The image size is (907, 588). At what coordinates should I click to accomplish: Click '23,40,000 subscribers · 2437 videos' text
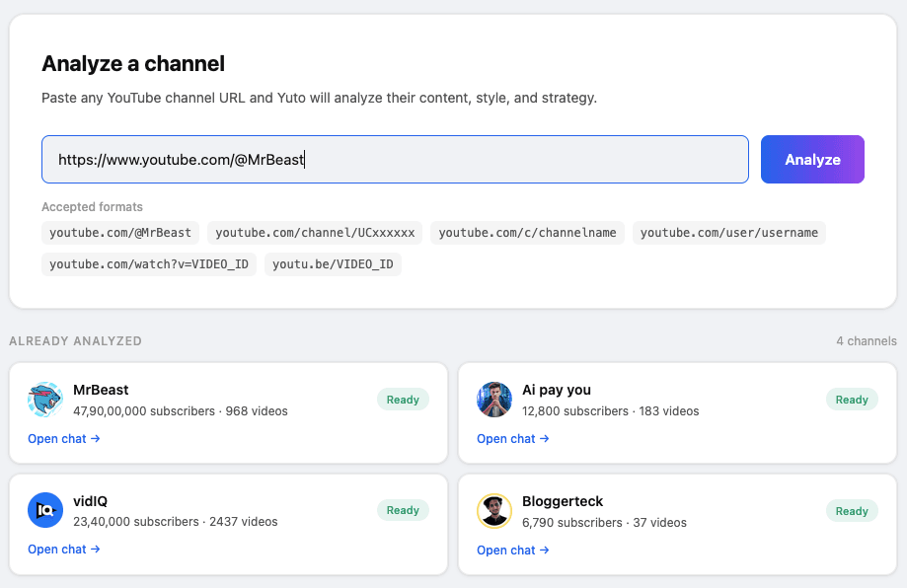(176, 522)
